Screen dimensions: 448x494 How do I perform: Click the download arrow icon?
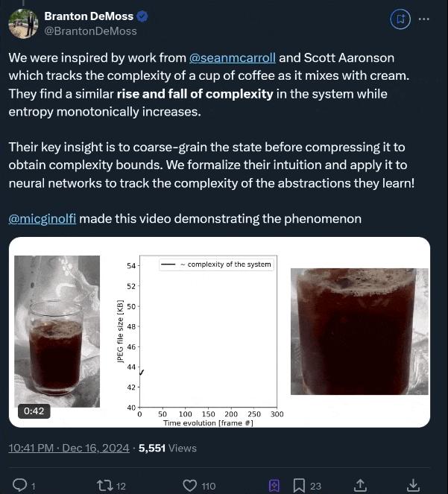point(414,486)
